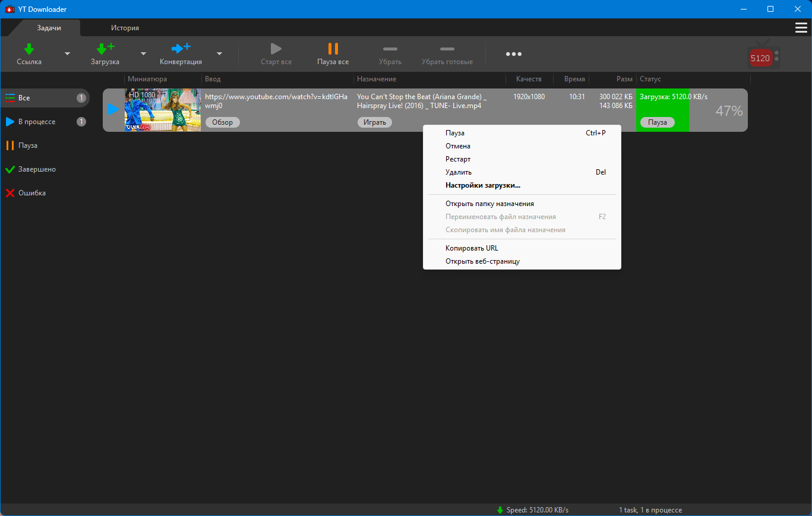Click the Обзор button under the URL
The height and width of the screenshot is (516, 812).
[223, 122]
